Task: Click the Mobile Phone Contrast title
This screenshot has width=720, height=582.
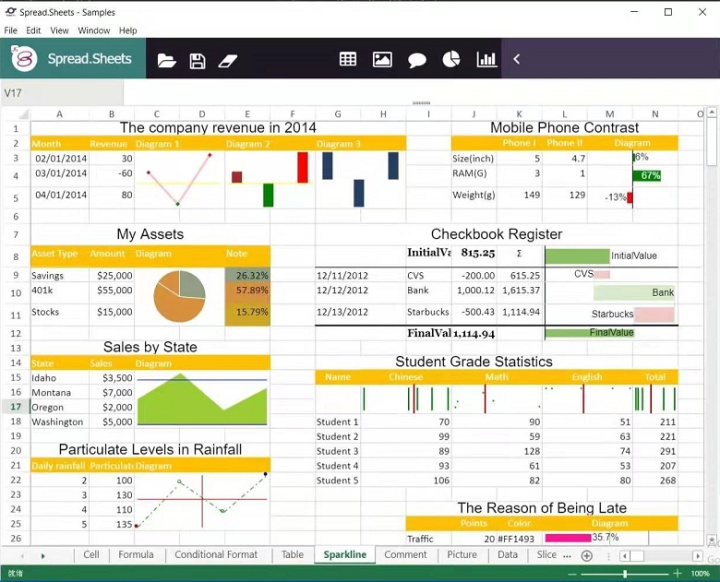Action: tap(564, 128)
